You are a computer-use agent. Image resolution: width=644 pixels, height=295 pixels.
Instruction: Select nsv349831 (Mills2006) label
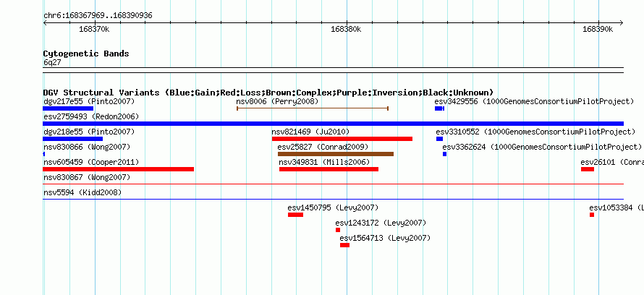click(324, 162)
